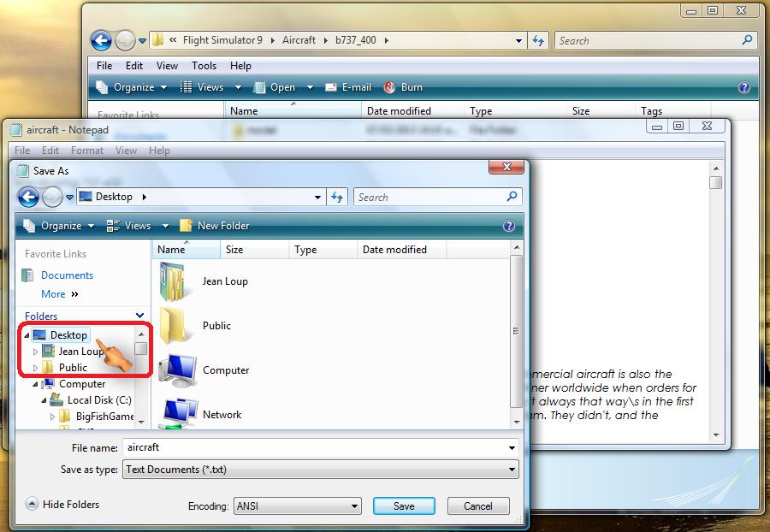
Task: Open the Explorer Views dropdown
Action: click(x=238, y=87)
